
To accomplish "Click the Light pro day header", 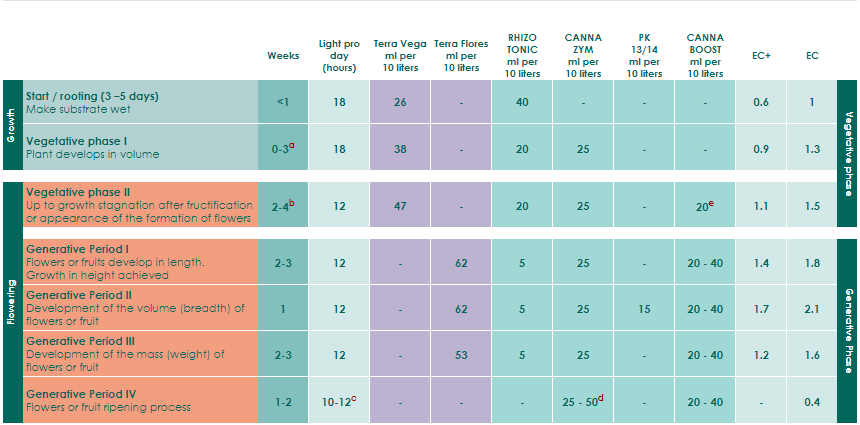I will coord(339,55).
